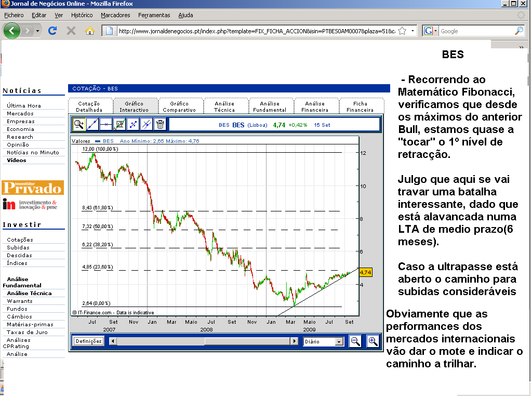The image size is (532, 399).
Task: Open the Editar menu
Action: (x=39, y=15)
